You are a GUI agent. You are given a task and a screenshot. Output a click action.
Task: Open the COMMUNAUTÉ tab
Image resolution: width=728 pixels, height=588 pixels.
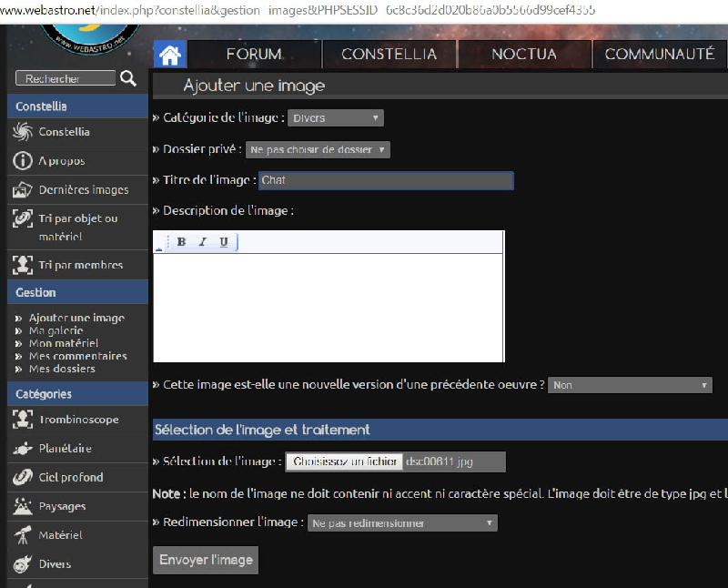pos(659,55)
